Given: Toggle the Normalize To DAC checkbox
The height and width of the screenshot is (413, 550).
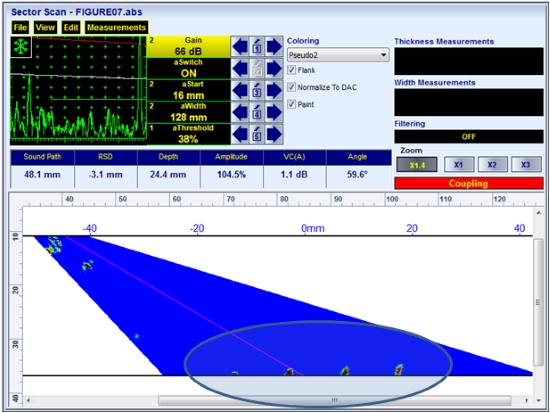Looking at the screenshot, I should (291, 87).
